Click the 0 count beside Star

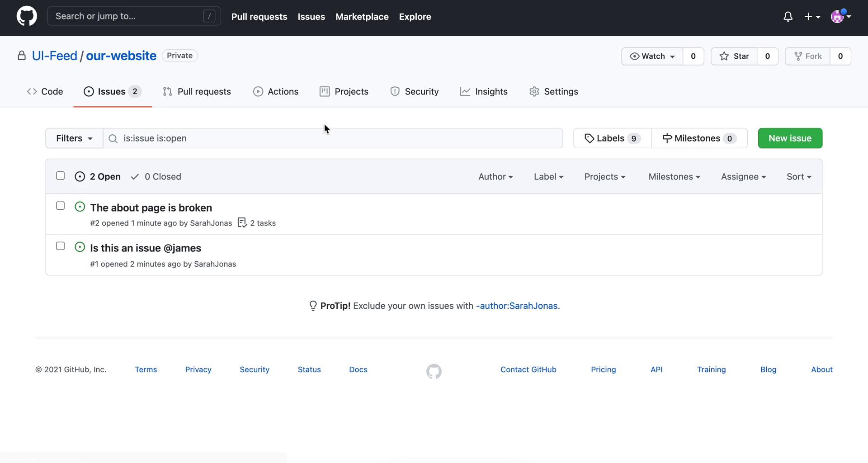click(767, 56)
